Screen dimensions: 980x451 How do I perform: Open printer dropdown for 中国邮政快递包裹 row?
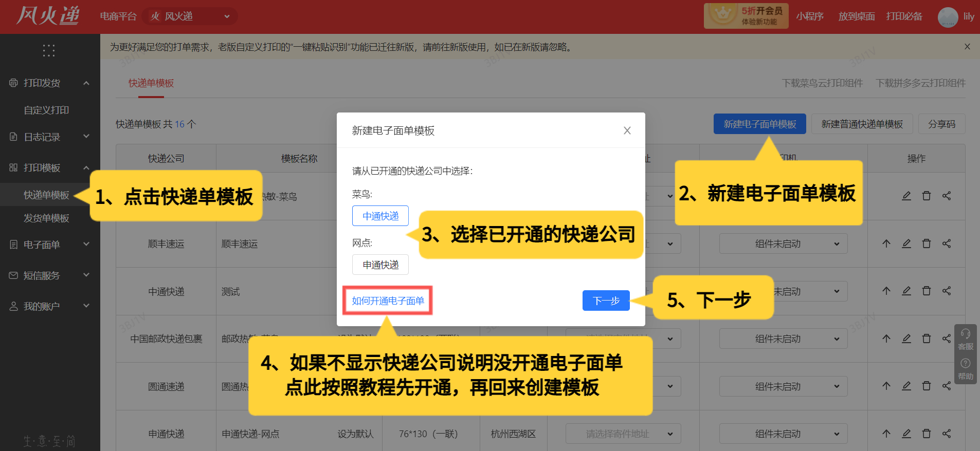[784, 339]
